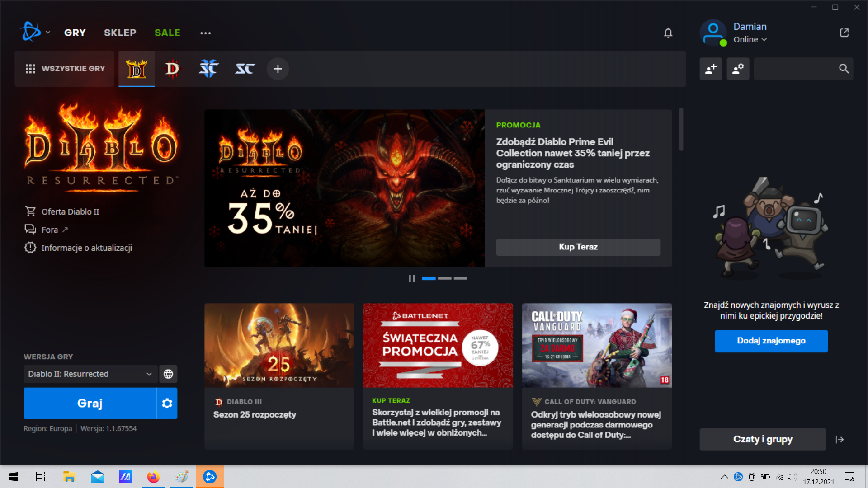Open the Świąteczna Promocja card
The image size is (868, 488).
click(x=438, y=376)
